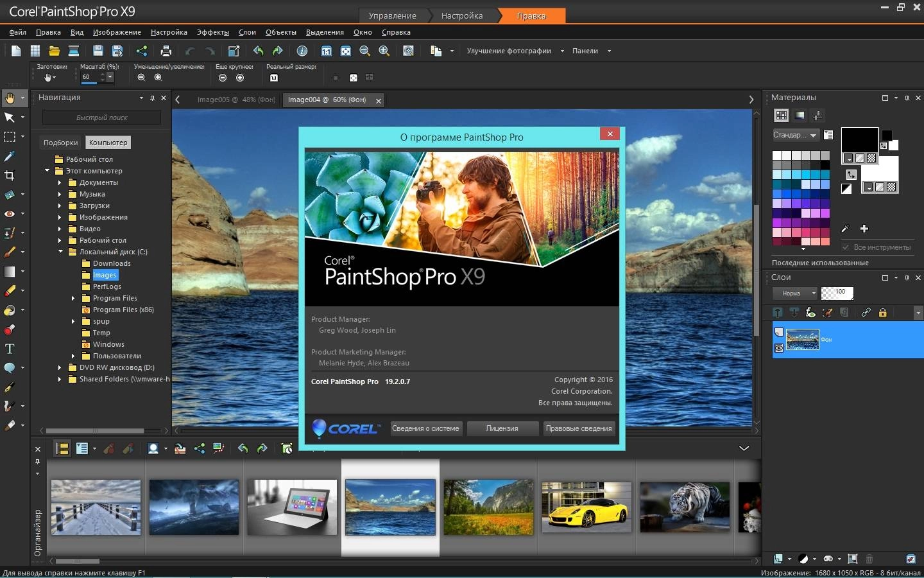Set black and white default colors

tap(846, 189)
